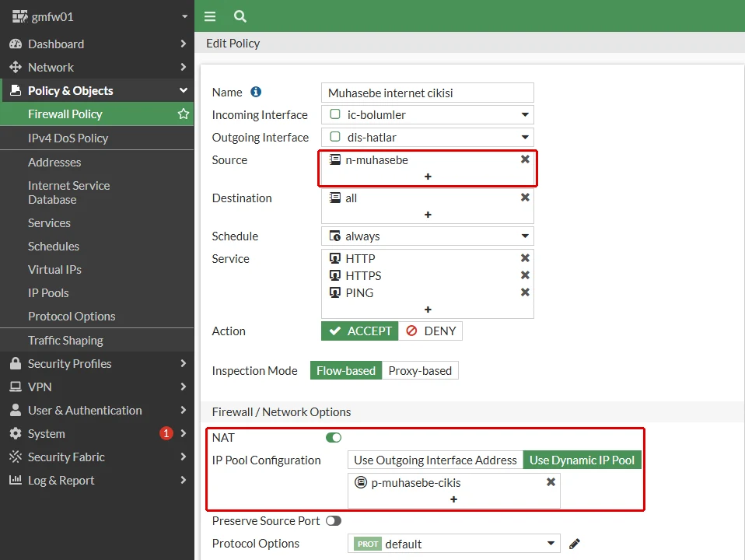Go to IPv4 DoS Policy
This screenshot has width=745, height=560.
(97, 138)
